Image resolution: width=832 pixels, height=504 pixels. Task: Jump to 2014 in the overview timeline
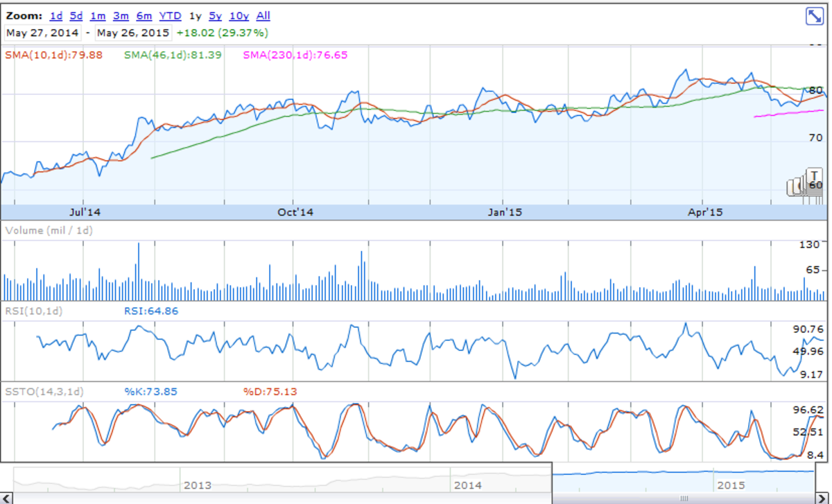pyautogui.click(x=467, y=485)
